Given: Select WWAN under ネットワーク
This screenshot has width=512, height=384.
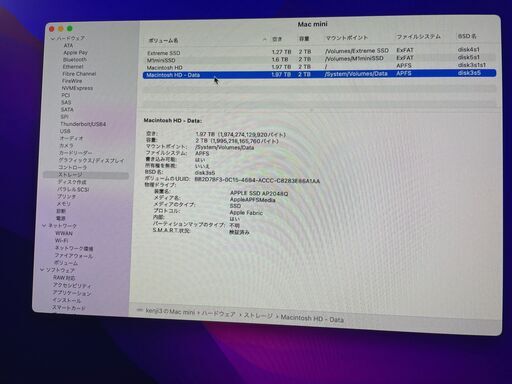Looking at the screenshot, I should pos(64,233).
